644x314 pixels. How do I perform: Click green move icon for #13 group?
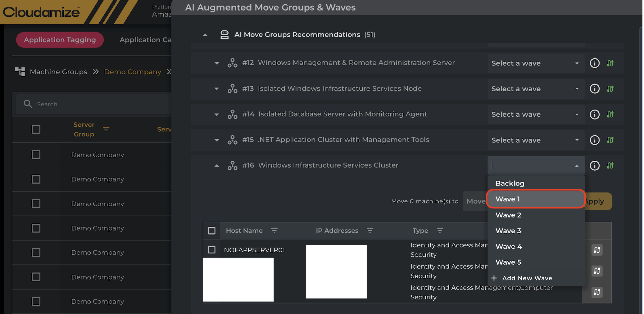point(610,89)
